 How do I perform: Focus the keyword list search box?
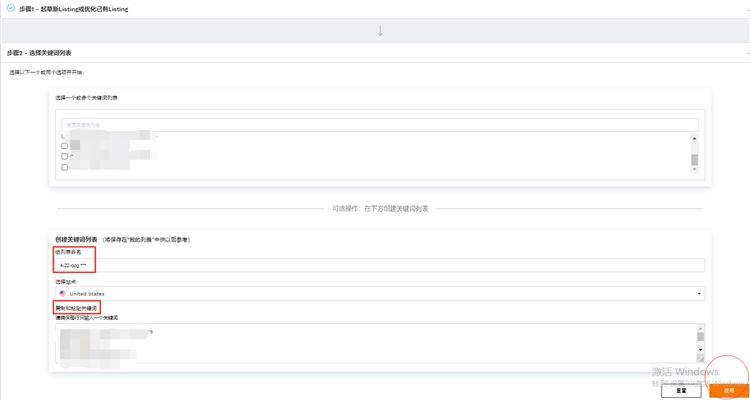[380, 125]
